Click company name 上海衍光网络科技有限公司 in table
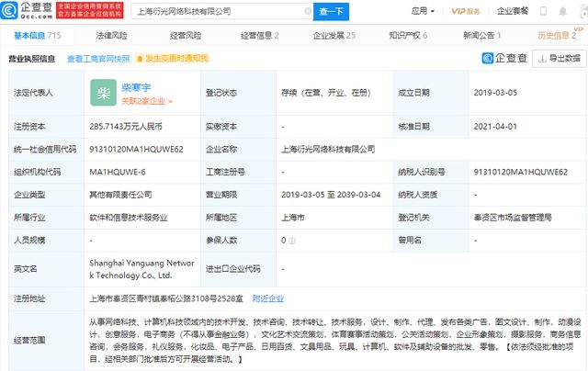588x371 pixels. pyautogui.click(x=328, y=149)
